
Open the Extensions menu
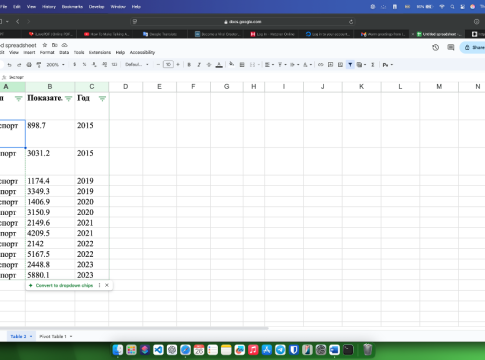click(100, 52)
